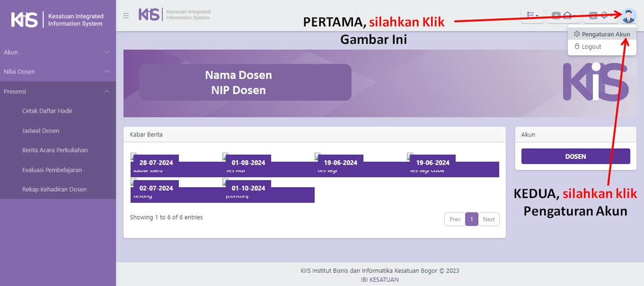This screenshot has width=644, height=286.
Task: Open the bell notifications icon
Action: 604,16
